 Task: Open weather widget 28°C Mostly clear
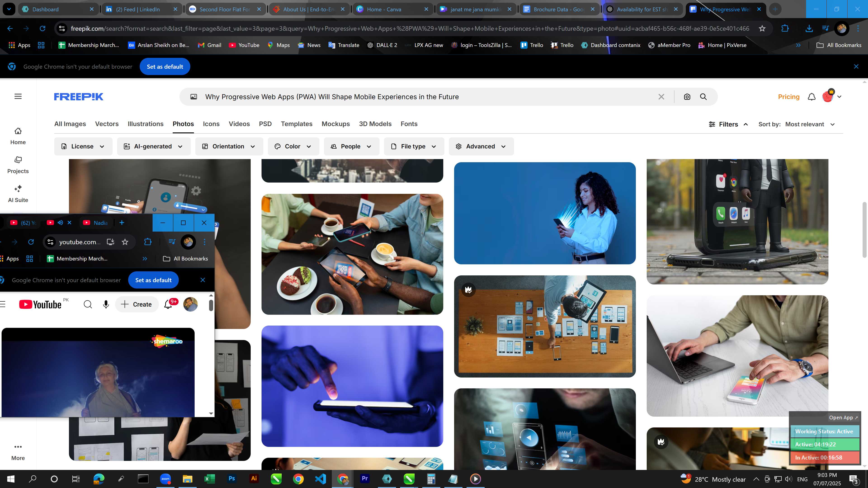(x=713, y=479)
